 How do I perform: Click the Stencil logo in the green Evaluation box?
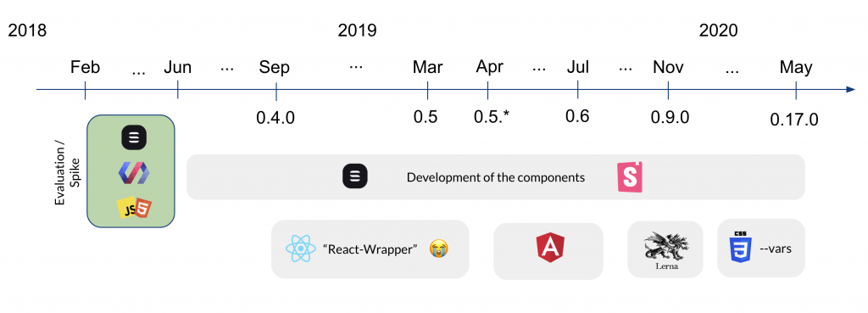[x=134, y=137]
